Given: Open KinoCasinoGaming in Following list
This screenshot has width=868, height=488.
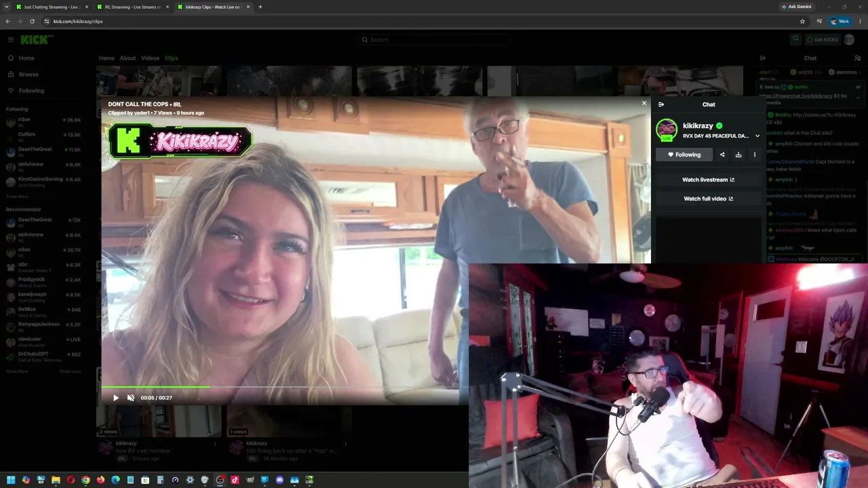Looking at the screenshot, I should 43,182.
